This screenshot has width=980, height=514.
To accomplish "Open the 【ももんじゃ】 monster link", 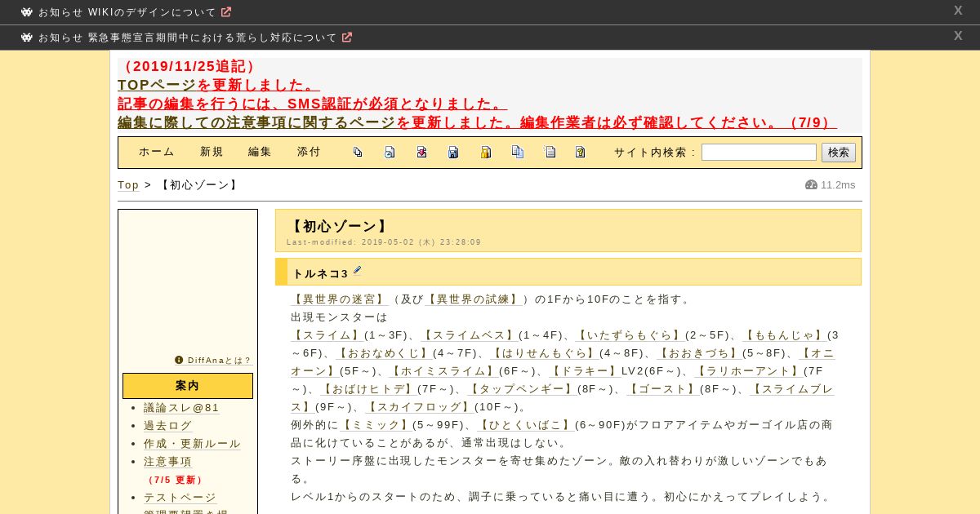I will [784, 335].
